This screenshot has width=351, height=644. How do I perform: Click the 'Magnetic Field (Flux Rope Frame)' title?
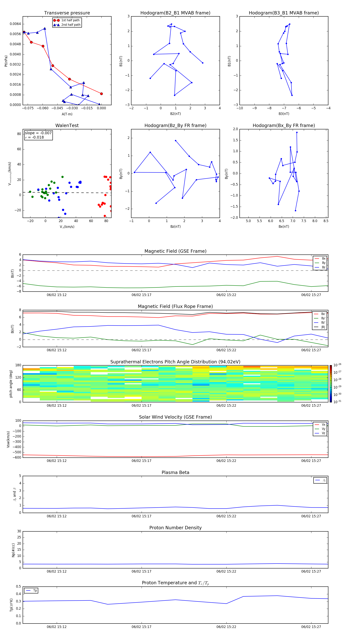[x=175, y=307]
